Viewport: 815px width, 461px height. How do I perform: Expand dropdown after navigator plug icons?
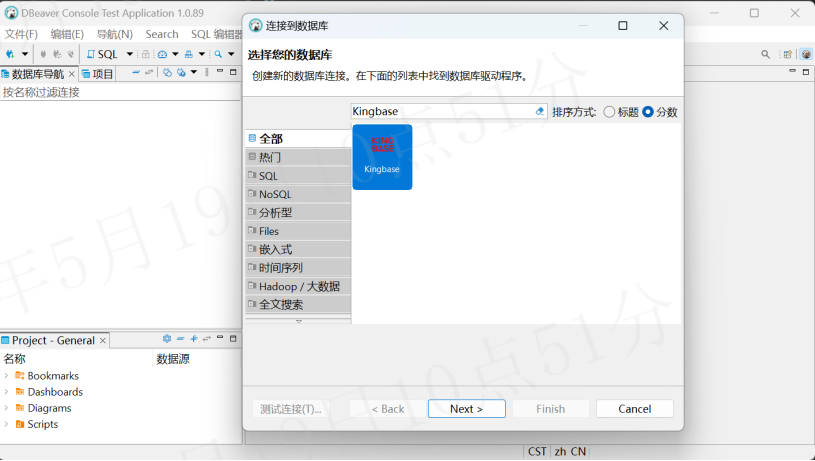[194, 72]
